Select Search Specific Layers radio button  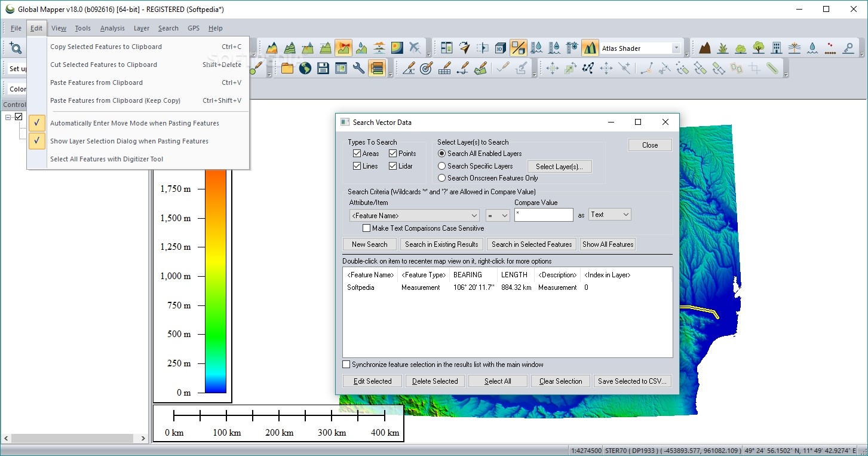pos(442,166)
